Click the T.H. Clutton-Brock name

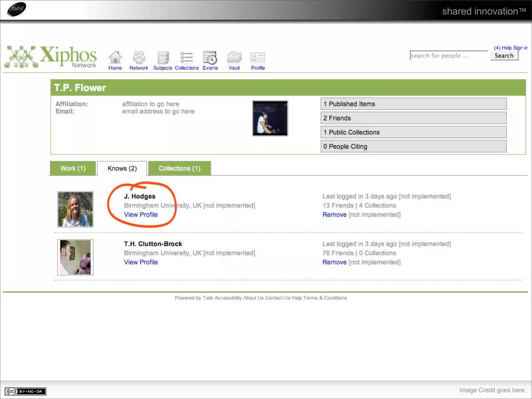click(x=153, y=244)
